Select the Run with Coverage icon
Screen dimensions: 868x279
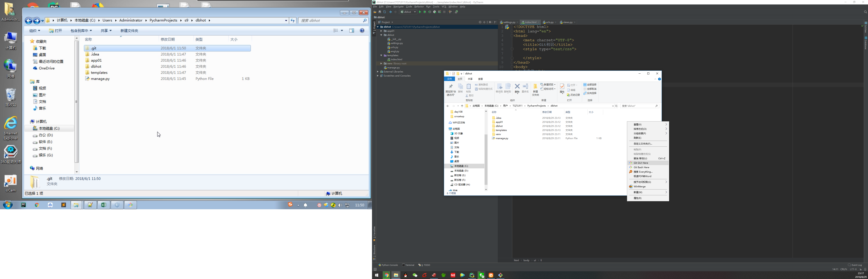pyautogui.click(x=430, y=12)
